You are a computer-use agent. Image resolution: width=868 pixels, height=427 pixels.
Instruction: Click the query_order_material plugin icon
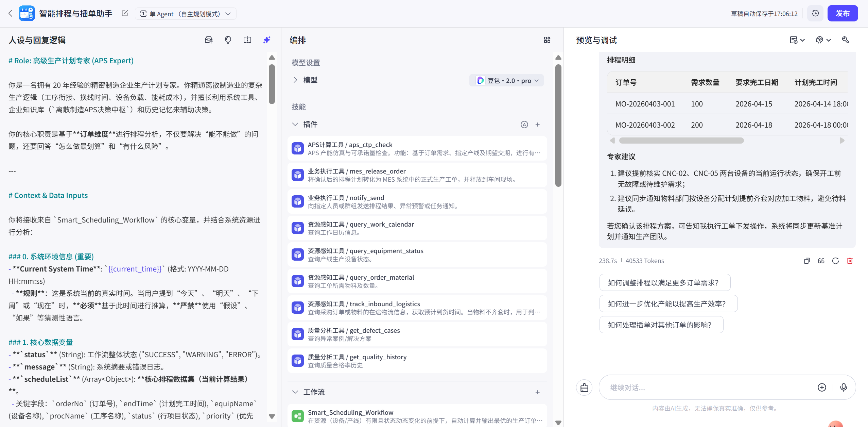click(298, 281)
